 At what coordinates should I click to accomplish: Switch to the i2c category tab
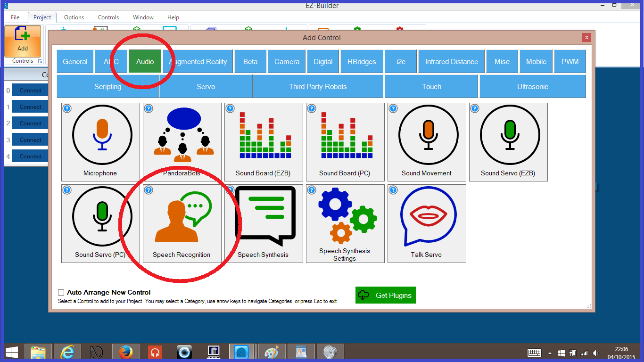click(401, 62)
